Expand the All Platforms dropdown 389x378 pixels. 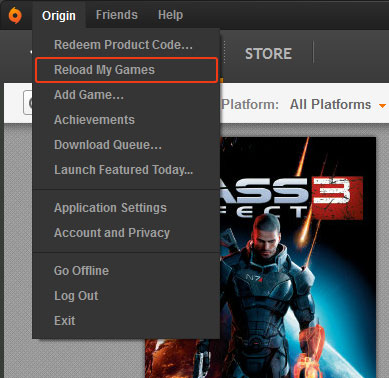[x=338, y=105]
